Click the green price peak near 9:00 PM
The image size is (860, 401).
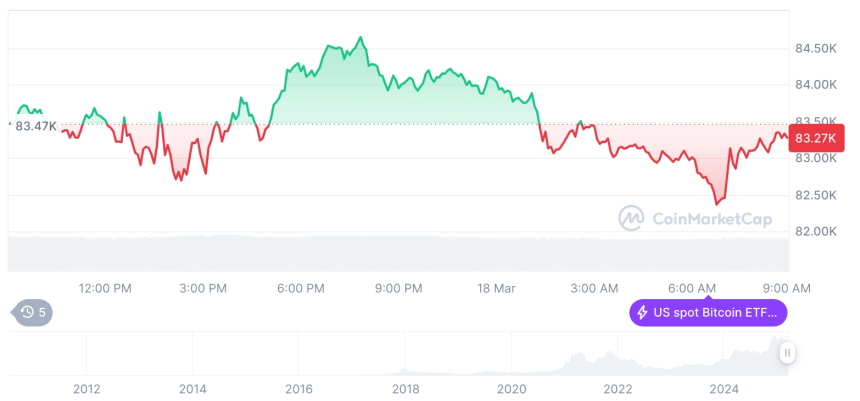pyautogui.click(x=360, y=37)
